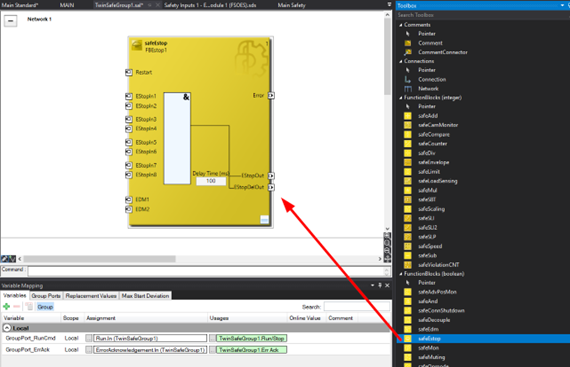Select the safeSpeed function block

pos(430,246)
